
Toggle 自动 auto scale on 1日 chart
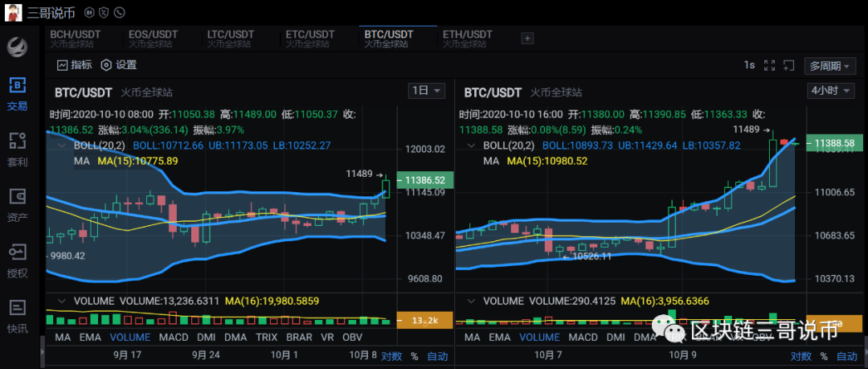pos(436,356)
